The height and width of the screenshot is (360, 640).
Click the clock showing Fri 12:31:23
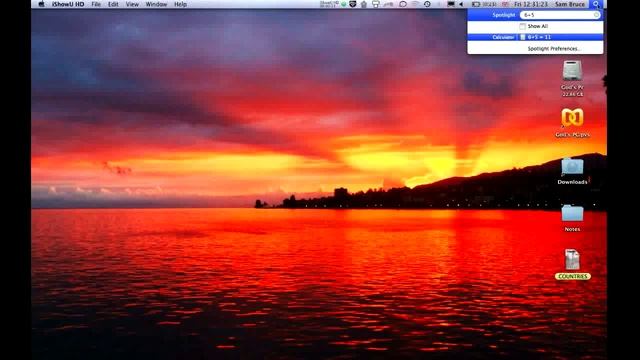coord(531,4)
